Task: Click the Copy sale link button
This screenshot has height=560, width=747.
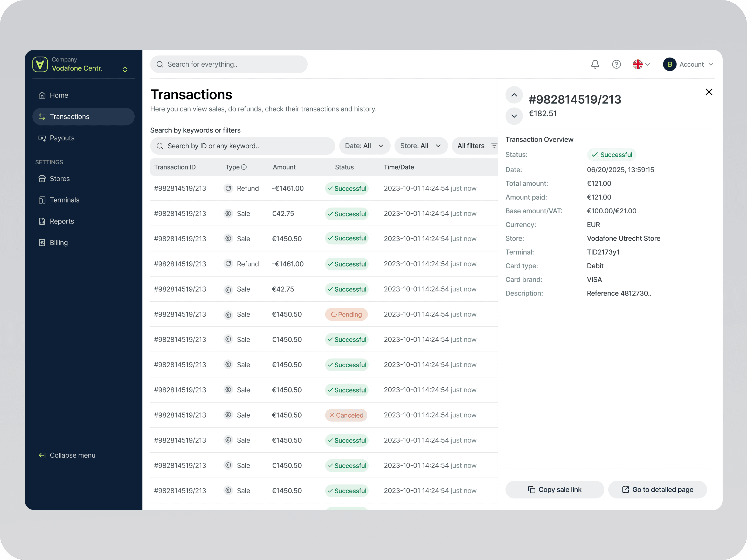Action: (x=554, y=489)
